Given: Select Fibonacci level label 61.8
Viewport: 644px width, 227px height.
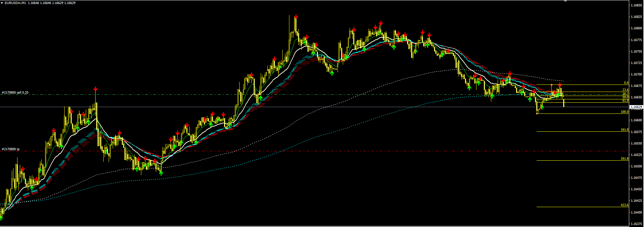Looking at the screenshot, I should [625, 101].
